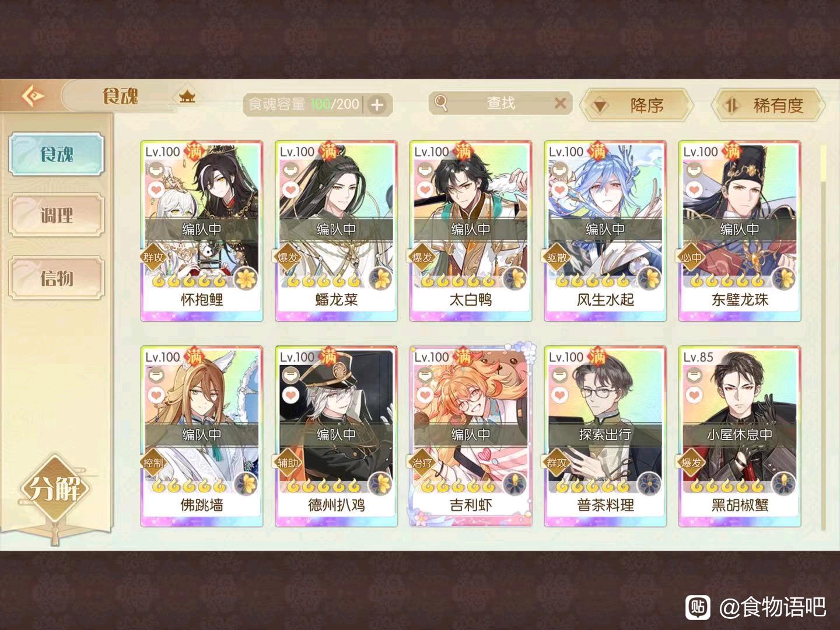Open the 稀有度 sort criteria dropdown
The width and height of the screenshot is (840, 630).
[x=768, y=106]
